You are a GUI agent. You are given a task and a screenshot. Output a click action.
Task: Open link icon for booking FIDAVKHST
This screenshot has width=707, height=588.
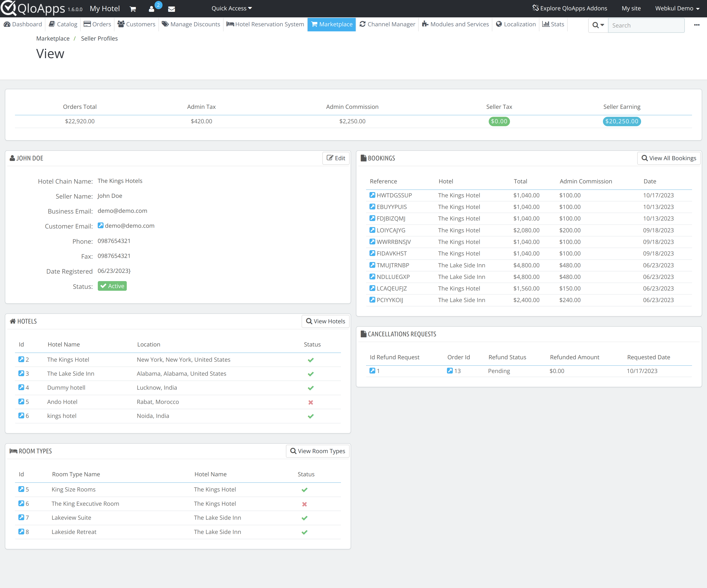372,253
